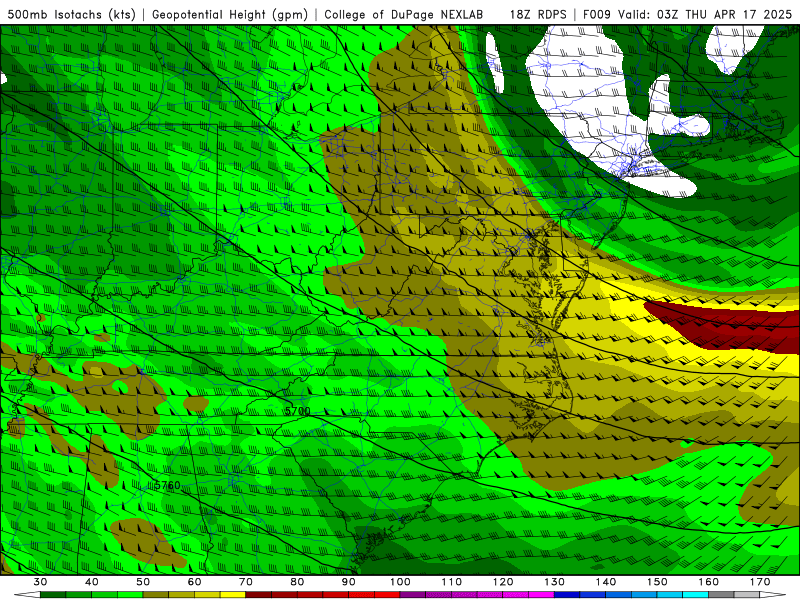Click the 'College of DuPage NEXLAB' header text
800x600 pixels.
pyautogui.click(x=404, y=14)
